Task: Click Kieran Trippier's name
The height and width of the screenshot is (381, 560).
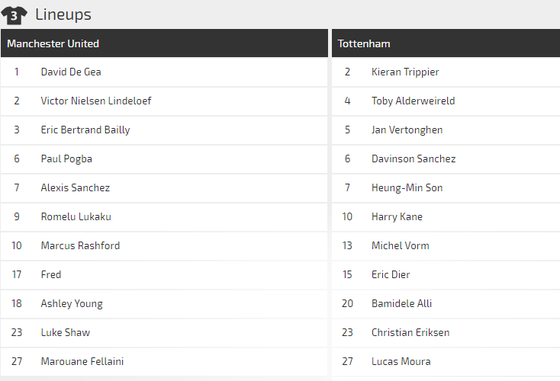Action: coord(405,72)
